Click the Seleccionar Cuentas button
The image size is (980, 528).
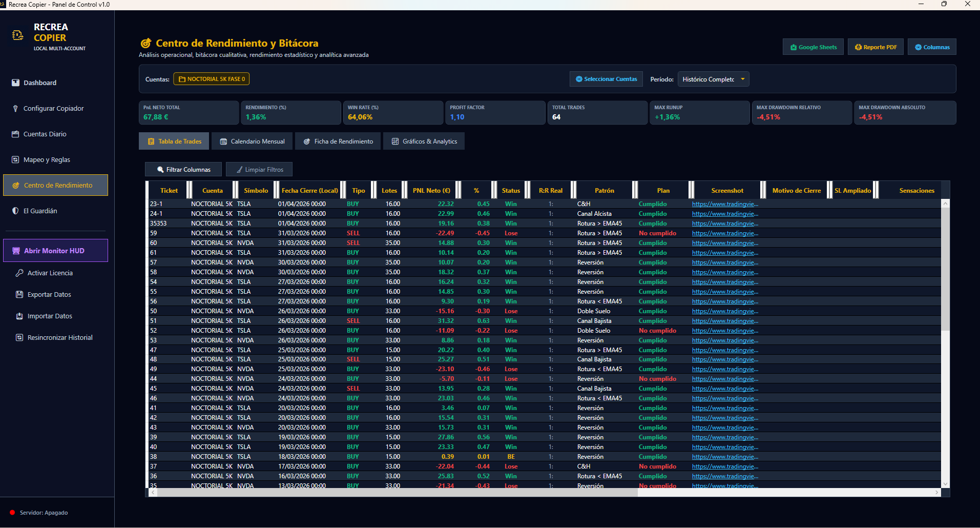point(606,79)
